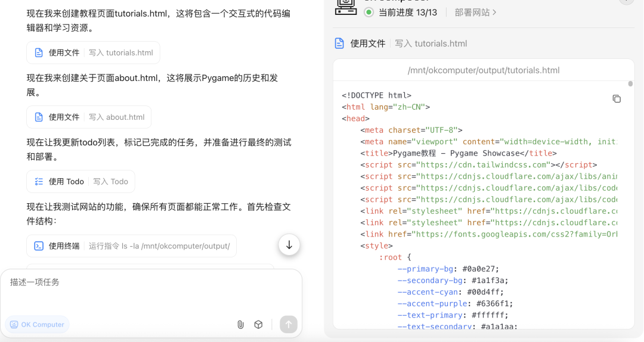Click the :root { code line
Screen dimensions: 644x342
click(395, 257)
